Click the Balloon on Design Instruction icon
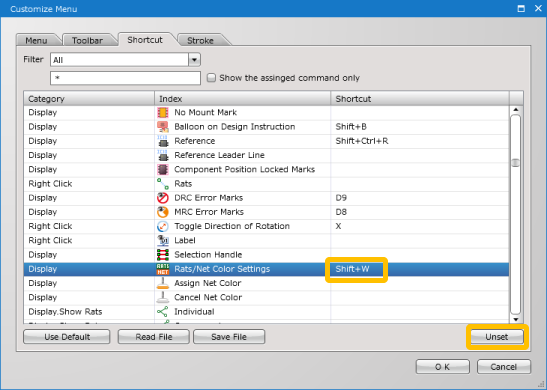 [x=163, y=127]
